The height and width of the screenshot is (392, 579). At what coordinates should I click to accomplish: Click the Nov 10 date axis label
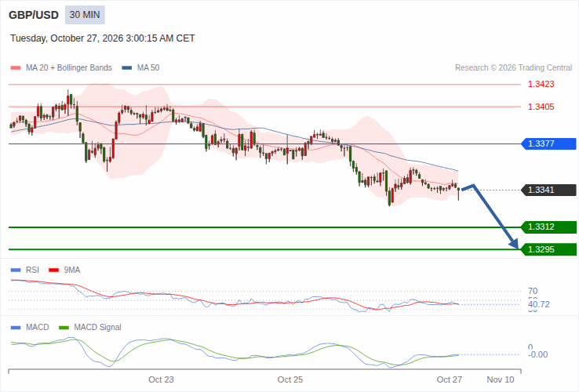pos(501,379)
